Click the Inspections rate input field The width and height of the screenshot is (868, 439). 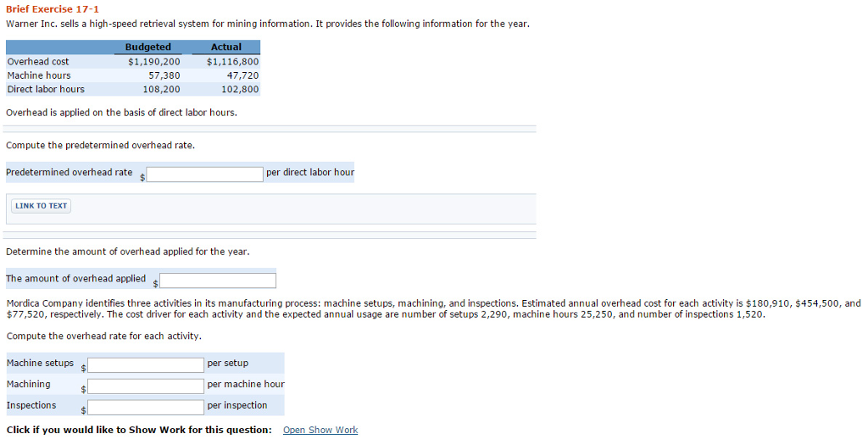146,407
